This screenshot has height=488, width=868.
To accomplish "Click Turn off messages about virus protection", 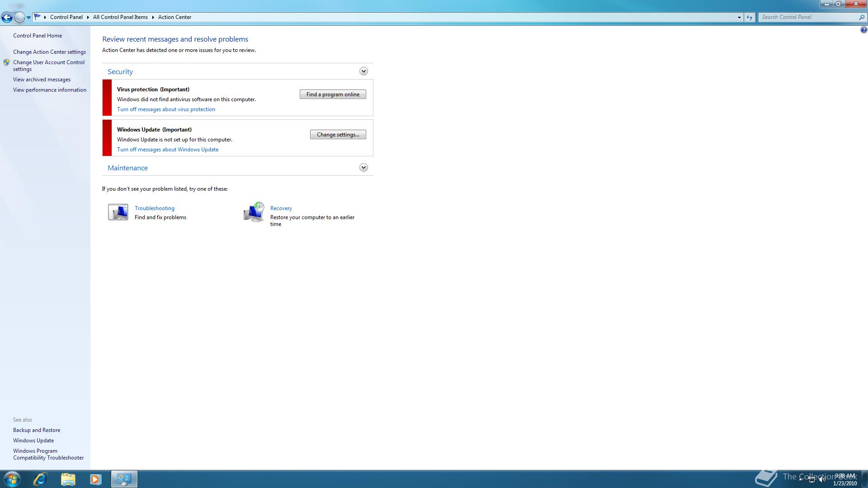I will coord(166,109).
